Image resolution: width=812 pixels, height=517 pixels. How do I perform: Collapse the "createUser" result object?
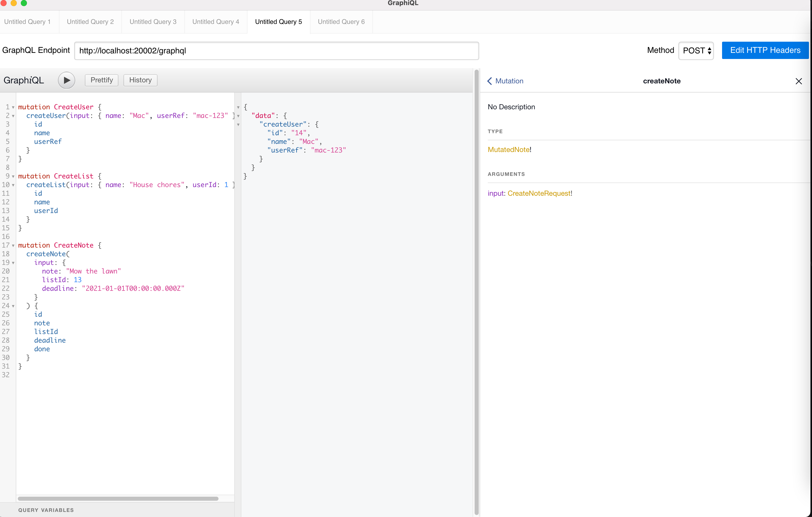click(238, 125)
